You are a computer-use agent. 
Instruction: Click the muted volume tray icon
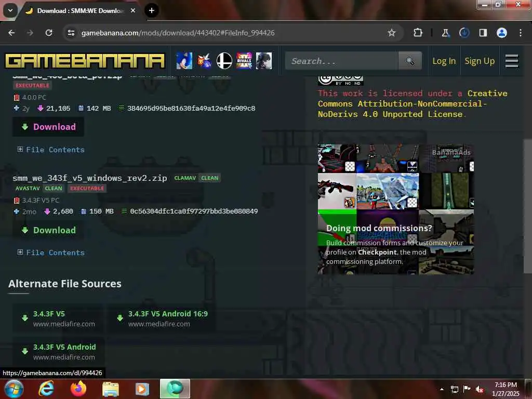point(480,390)
